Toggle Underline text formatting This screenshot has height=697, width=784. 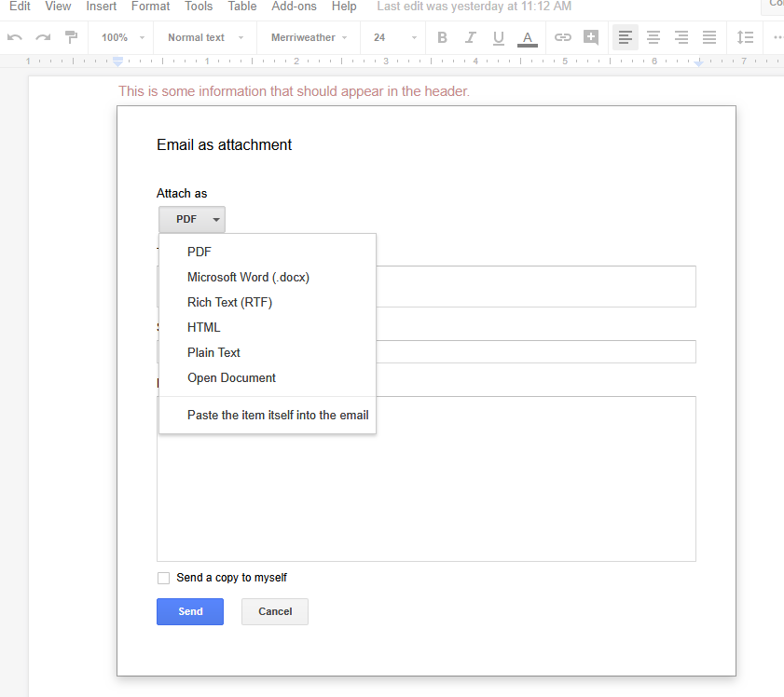click(x=499, y=37)
